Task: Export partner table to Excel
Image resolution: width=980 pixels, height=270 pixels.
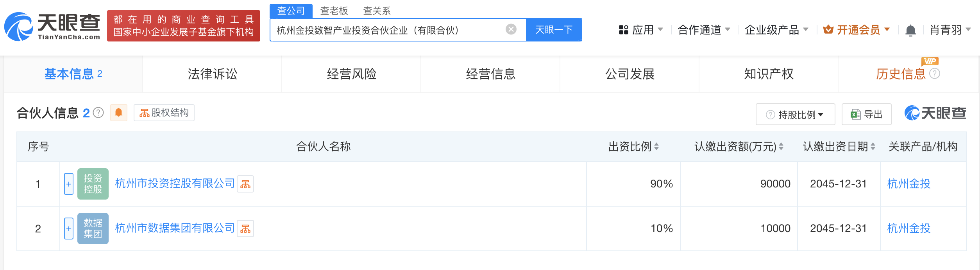Action: tap(866, 114)
